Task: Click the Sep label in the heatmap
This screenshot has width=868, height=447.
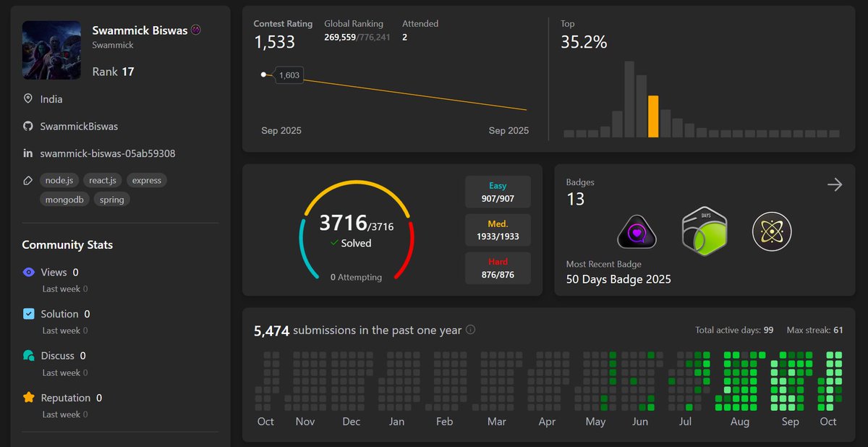Action: (x=790, y=421)
